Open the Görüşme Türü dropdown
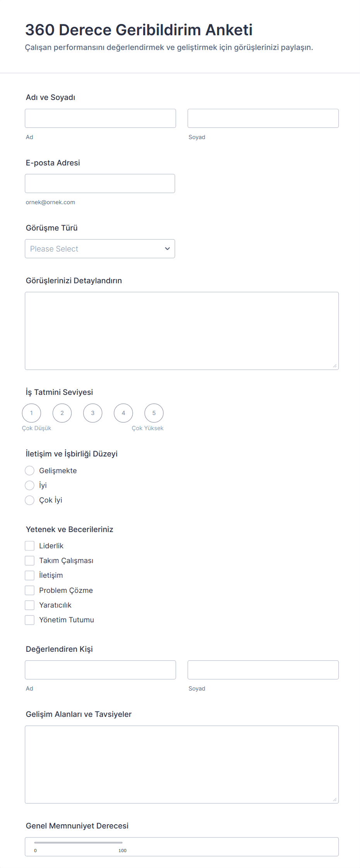 [100, 248]
